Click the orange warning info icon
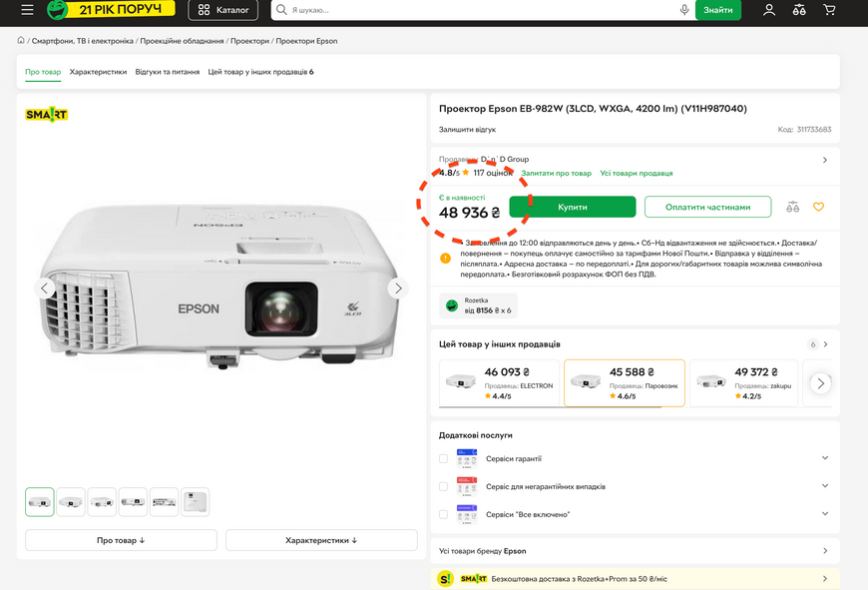Viewport: 868px width, 590px height. (445, 259)
